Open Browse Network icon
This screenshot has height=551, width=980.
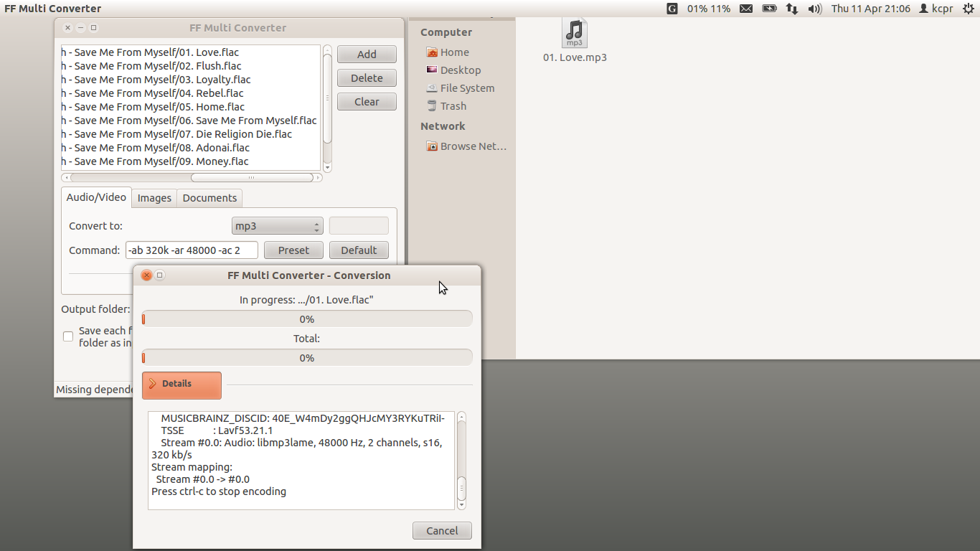click(432, 146)
